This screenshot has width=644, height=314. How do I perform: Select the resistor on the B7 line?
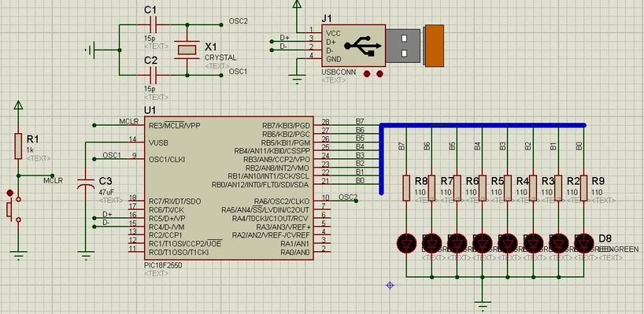(x=406, y=188)
